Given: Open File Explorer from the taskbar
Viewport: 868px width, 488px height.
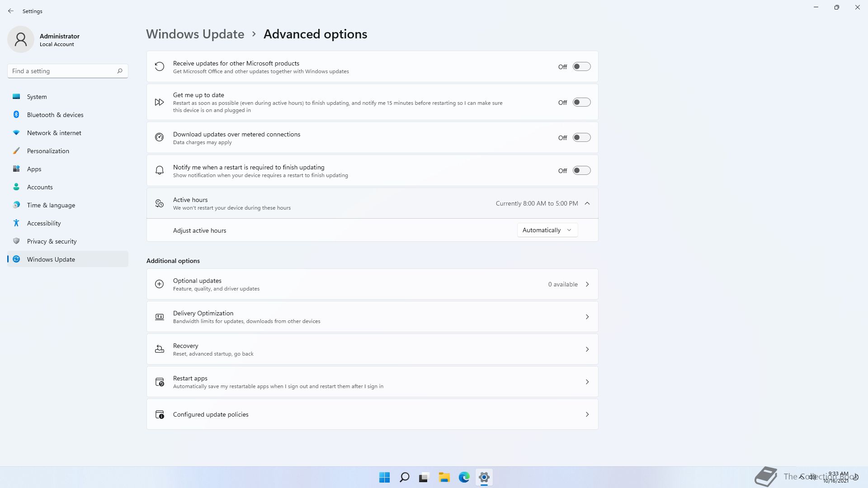Looking at the screenshot, I should pos(444,477).
